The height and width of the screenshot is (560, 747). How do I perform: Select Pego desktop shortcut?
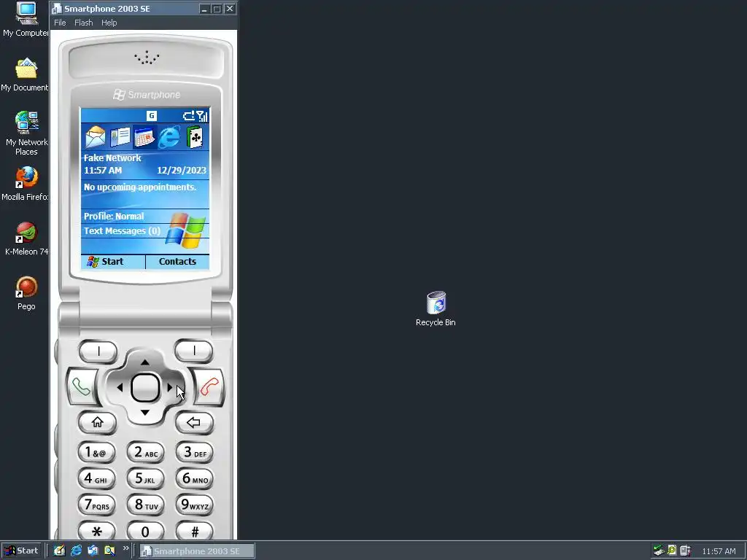tap(26, 293)
